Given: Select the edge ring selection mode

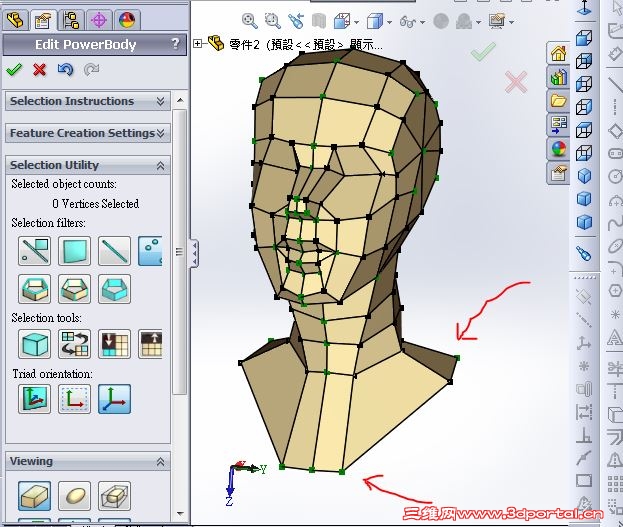Looking at the screenshot, I should 74,289.
